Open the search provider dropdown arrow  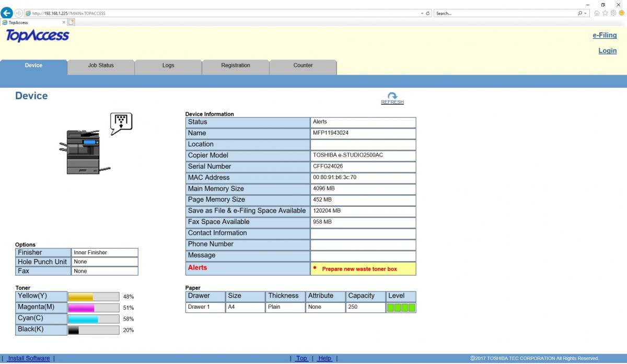point(586,13)
